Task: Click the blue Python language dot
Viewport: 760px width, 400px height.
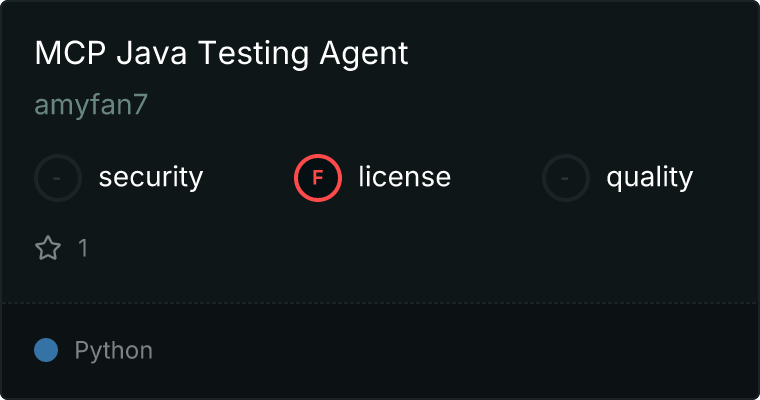Action: (46, 350)
